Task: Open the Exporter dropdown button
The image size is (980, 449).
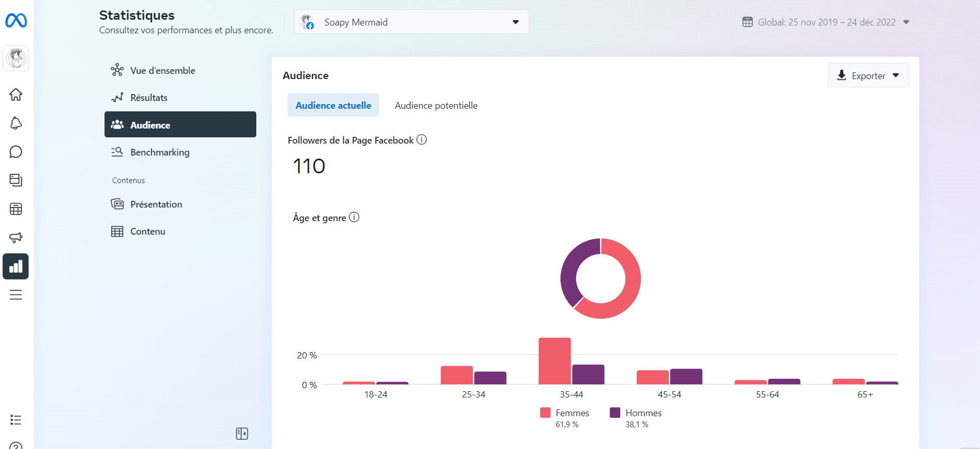Action: pyautogui.click(x=868, y=75)
